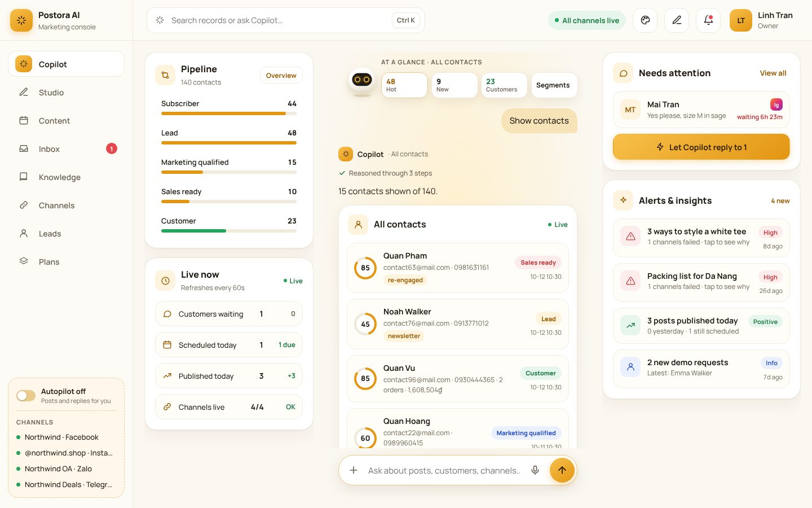Select the Segments tab

click(553, 85)
